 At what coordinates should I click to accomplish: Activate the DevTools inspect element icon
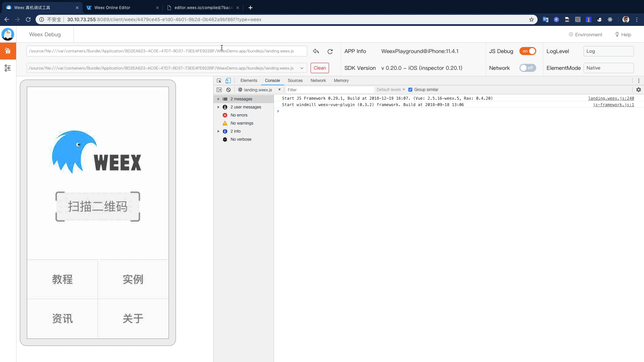point(219,81)
